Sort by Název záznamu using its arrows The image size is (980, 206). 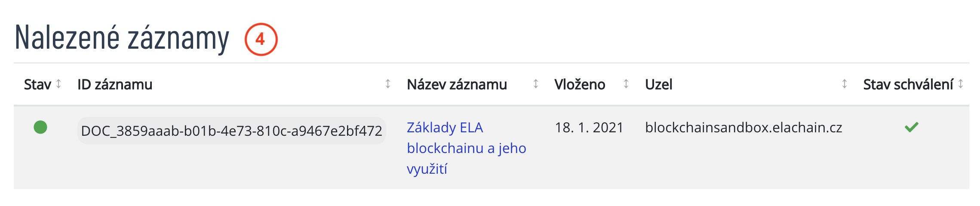click(536, 84)
